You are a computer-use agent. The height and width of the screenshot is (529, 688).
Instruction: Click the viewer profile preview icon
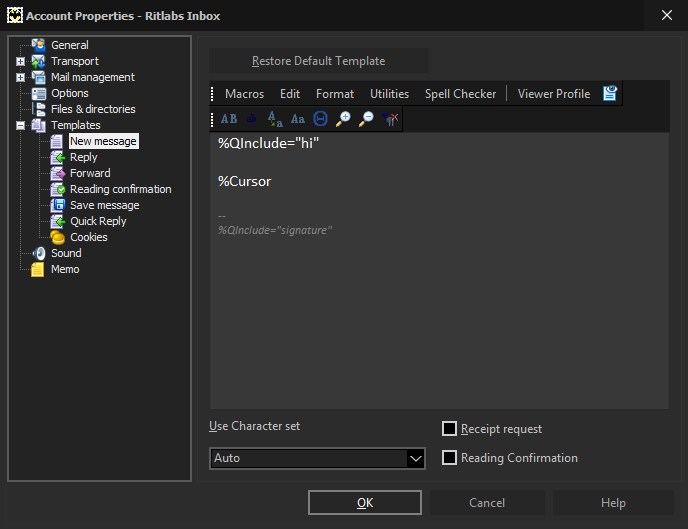click(610, 93)
